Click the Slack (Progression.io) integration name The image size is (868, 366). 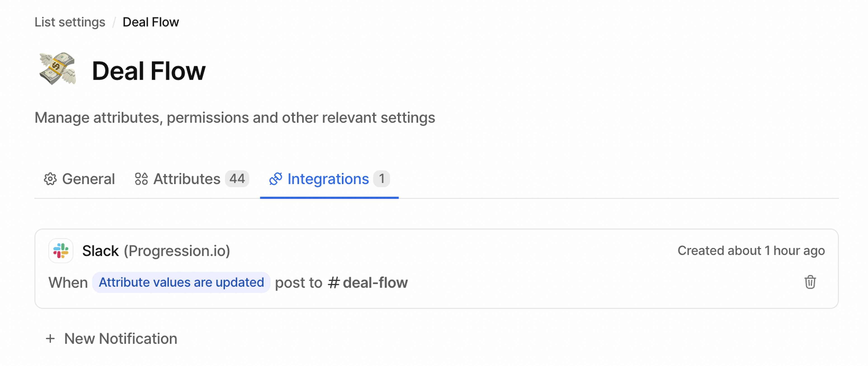[156, 251]
